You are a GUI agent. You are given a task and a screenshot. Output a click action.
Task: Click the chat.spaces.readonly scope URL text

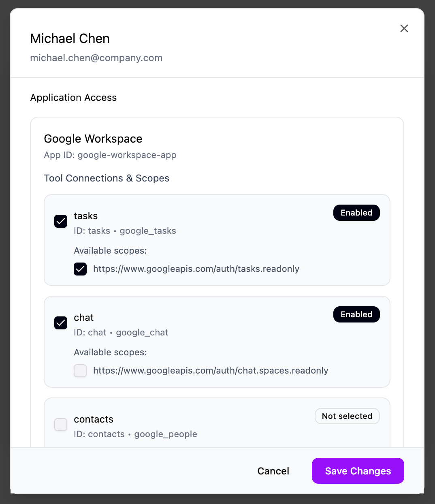coord(211,371)
